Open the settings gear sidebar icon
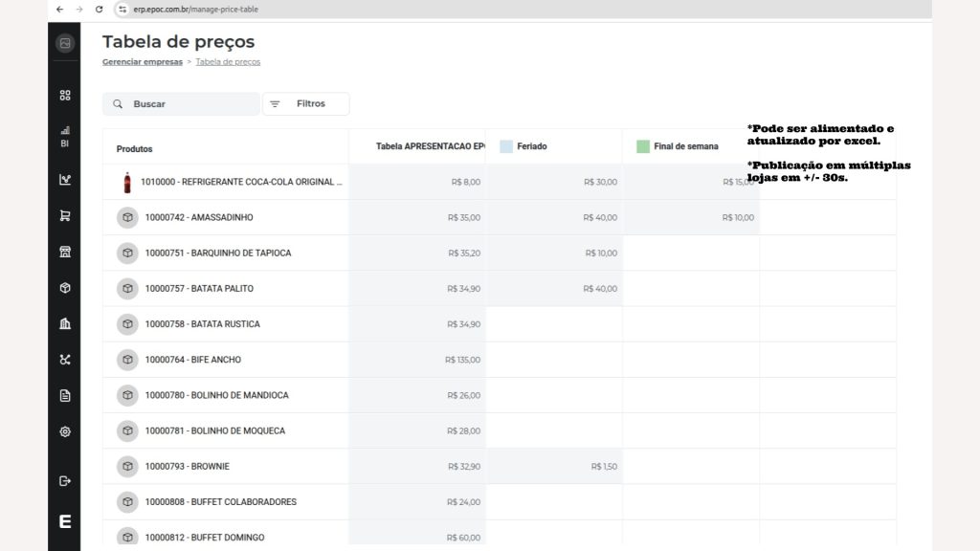 click(65, 431)
